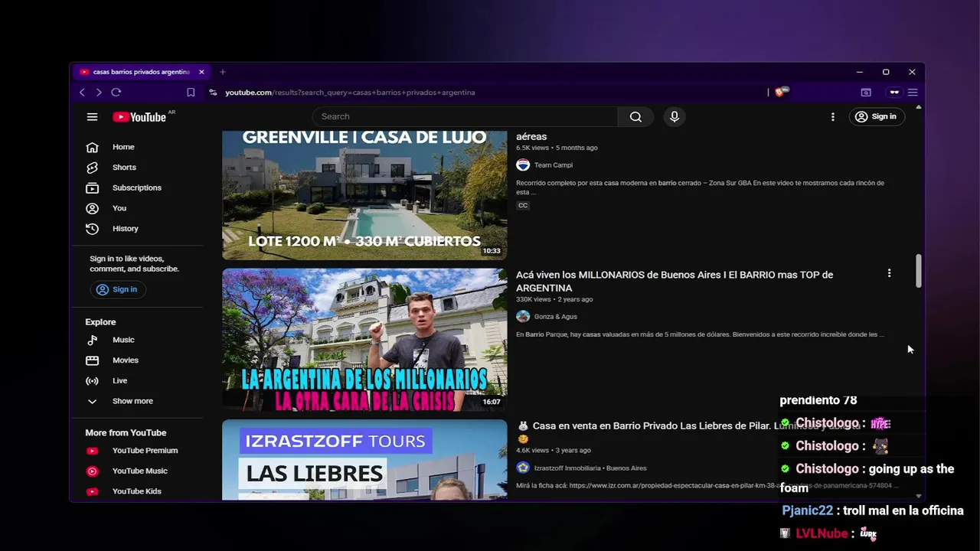The width and height of the screenshot is (980, 551).
Task: Open the Home sidebar item
Action: [x=138, y=147]
